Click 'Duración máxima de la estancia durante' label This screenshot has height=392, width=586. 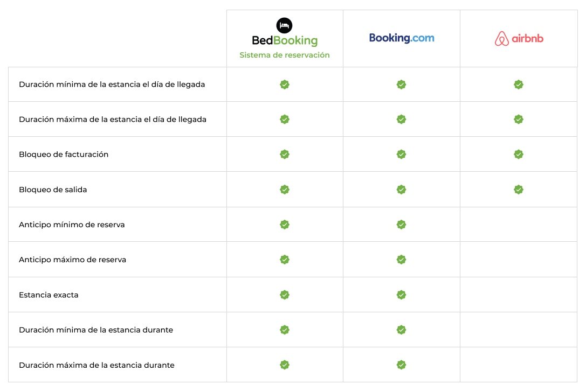96,365
